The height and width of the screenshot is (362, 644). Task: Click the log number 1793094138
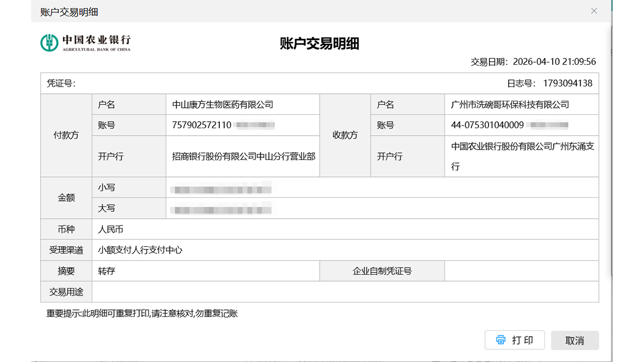click(x=567, y=83)
